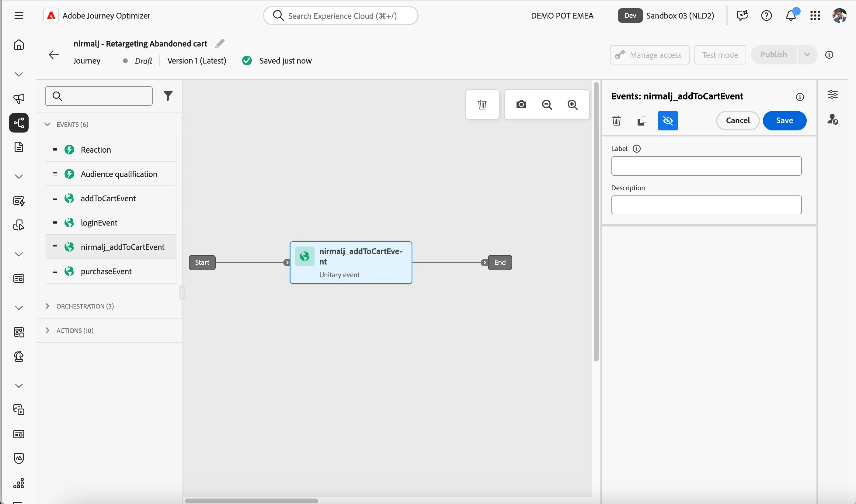
Task: Edit journey name with pencil icon
Action: click(220, 43)
